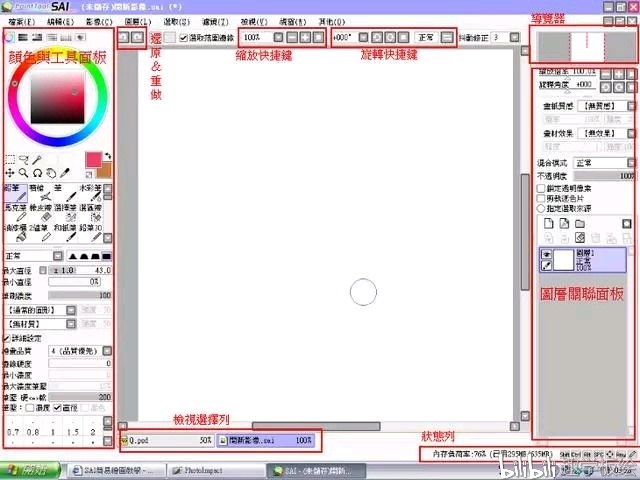Viewport: 640px width, 480px height.
Task: Create a new normal layer in layer panel
Action: [x=549, y=224]
